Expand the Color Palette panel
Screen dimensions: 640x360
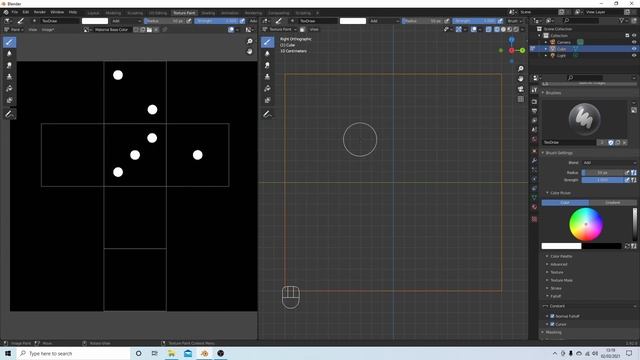point(561,256)
